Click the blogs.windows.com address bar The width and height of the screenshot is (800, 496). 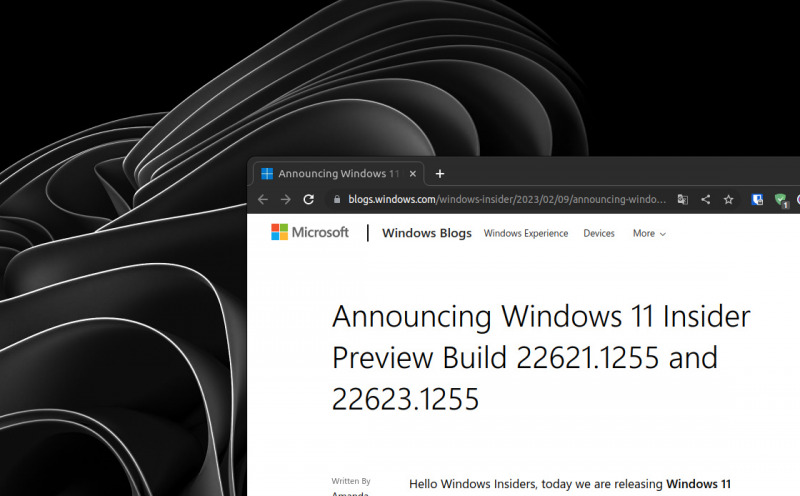tap(507, 200)
